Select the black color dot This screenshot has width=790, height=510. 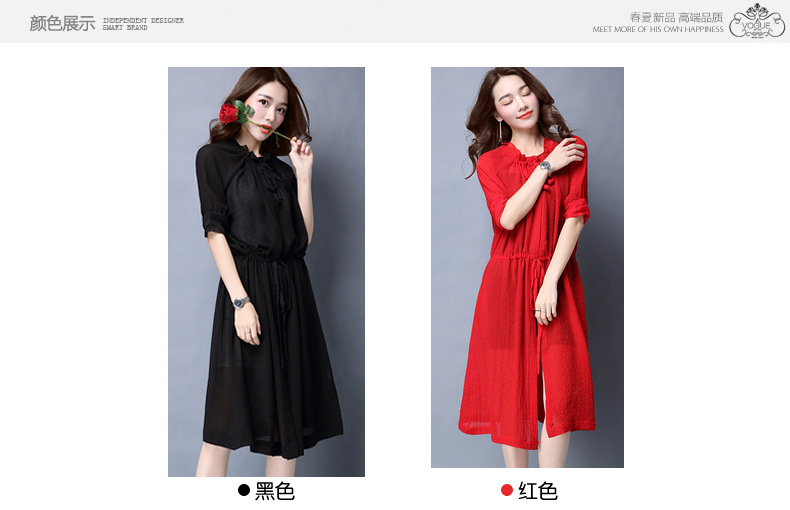coord(244,490)
